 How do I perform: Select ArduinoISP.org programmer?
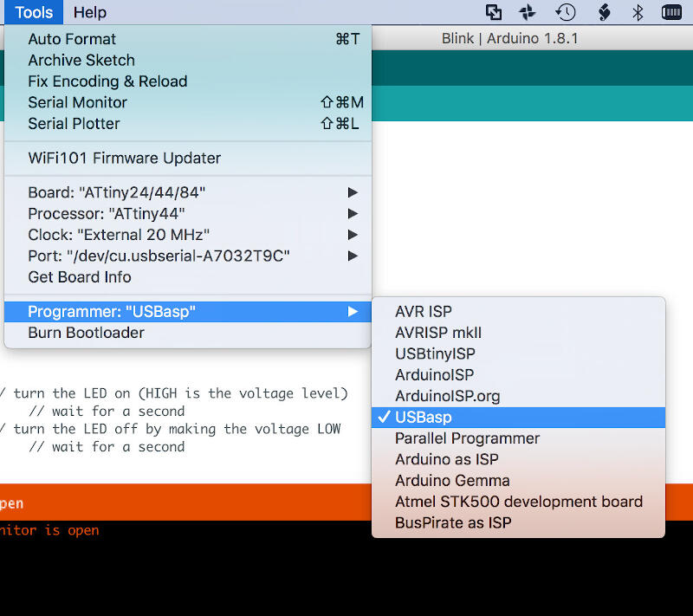tap(518, 397)
